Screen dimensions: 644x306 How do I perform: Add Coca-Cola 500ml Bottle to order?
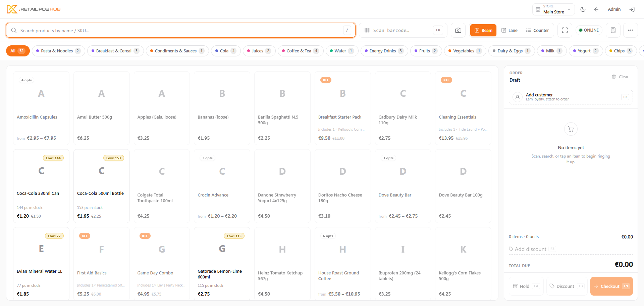click(x=102, y=186)
